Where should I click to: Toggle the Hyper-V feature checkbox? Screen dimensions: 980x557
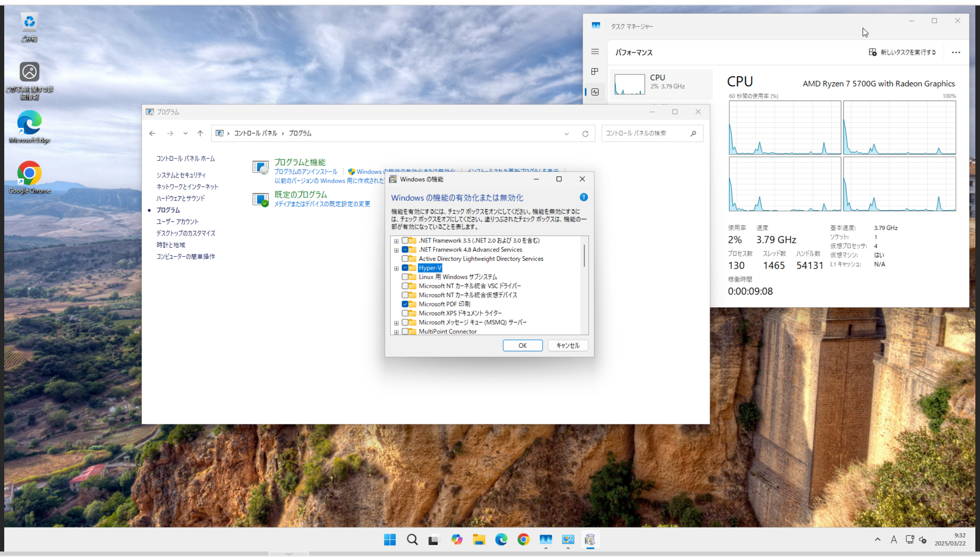pos(405,268)
